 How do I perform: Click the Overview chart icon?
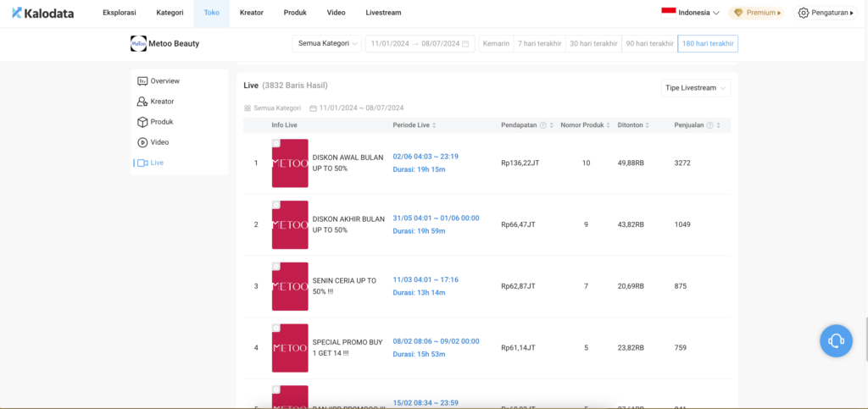tap(142, 81)
